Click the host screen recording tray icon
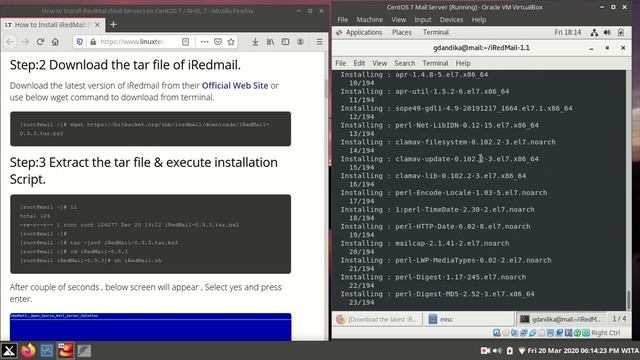The width and height of the screenshot is (640, 360). (x=485, y=351)
